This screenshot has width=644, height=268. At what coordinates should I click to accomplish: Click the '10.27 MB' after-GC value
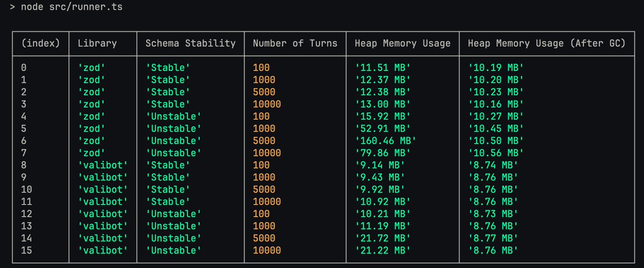point(495,116)
